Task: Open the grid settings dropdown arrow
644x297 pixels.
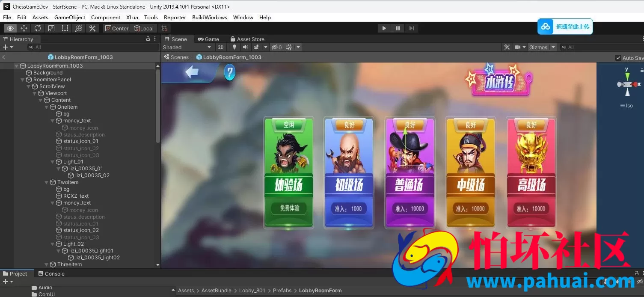Action: (x=298, y=47)
